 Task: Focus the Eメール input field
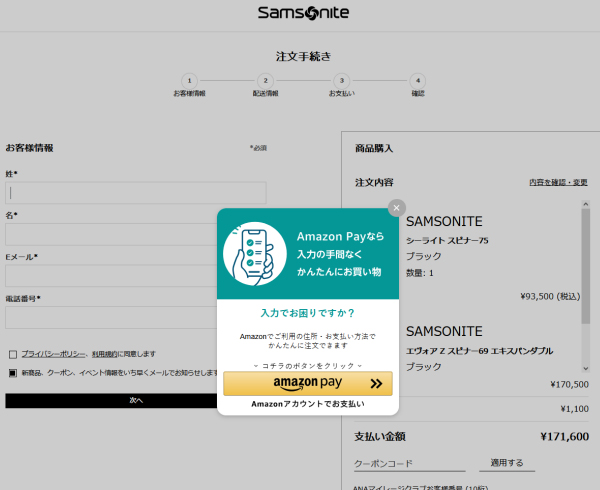pyautogui.click(x=111, y=276)
